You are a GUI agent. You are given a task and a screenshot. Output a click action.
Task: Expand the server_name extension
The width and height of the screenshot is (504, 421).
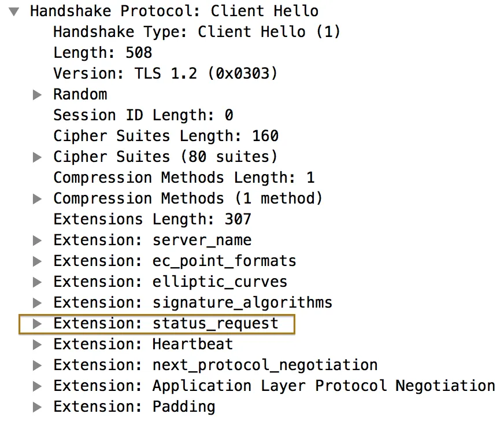tap(38, 241)
